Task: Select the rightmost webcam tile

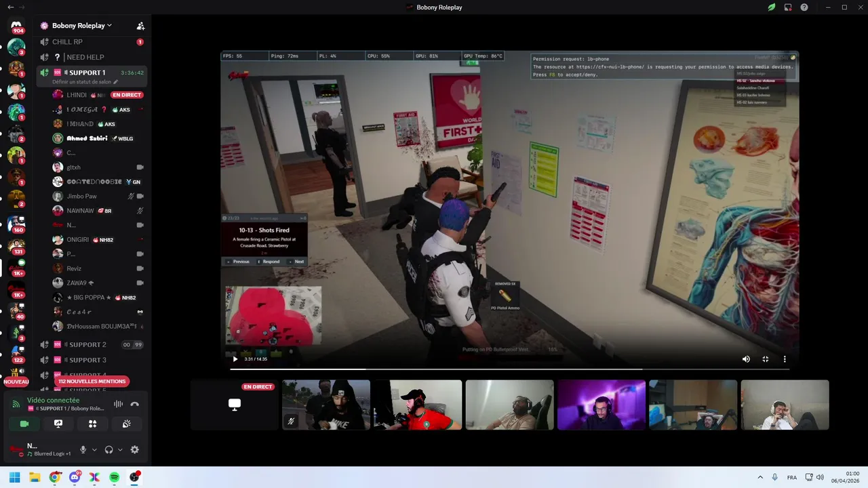Action: click(x=785, y=405)
